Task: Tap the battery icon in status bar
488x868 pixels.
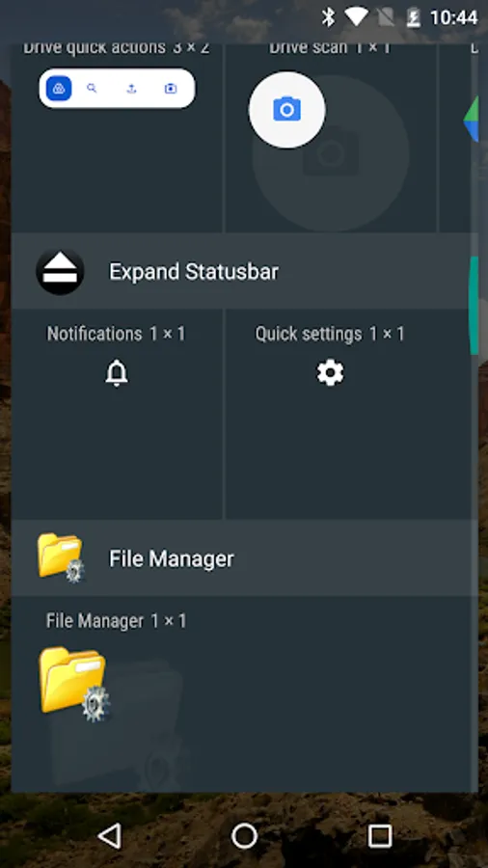Action: point(414,17)
